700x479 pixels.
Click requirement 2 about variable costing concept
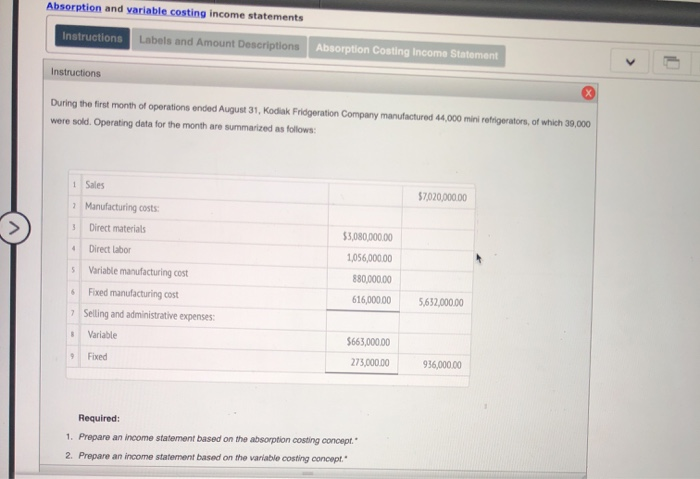(212, 457)
